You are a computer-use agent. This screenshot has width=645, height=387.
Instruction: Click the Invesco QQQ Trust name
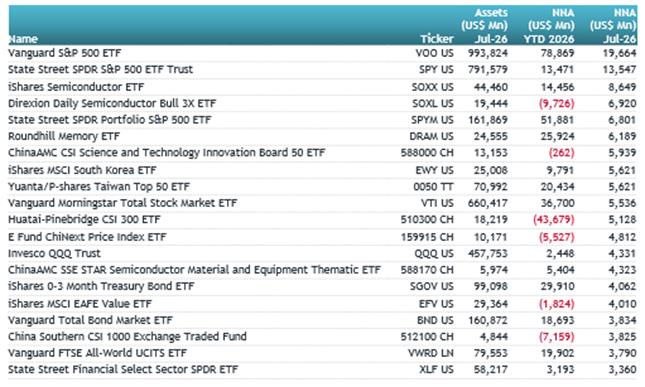click(54, 254)
